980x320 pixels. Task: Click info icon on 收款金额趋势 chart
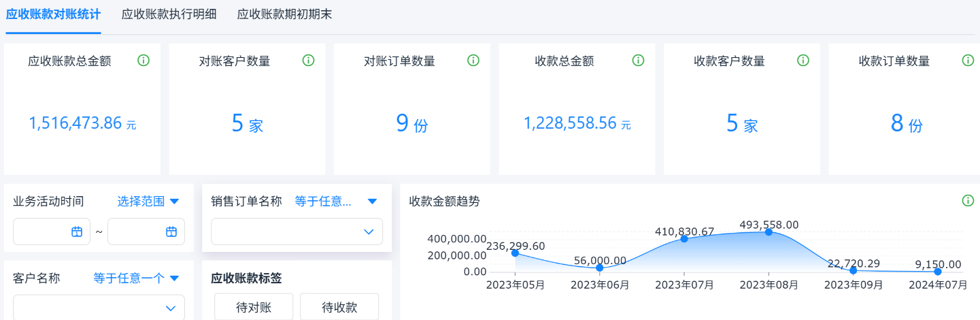click(968, 201)
